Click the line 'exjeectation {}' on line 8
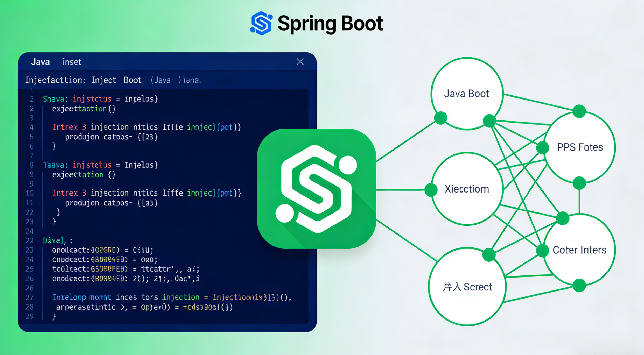The width and height of the screenshot is (644, 355). tap(84, 175)
